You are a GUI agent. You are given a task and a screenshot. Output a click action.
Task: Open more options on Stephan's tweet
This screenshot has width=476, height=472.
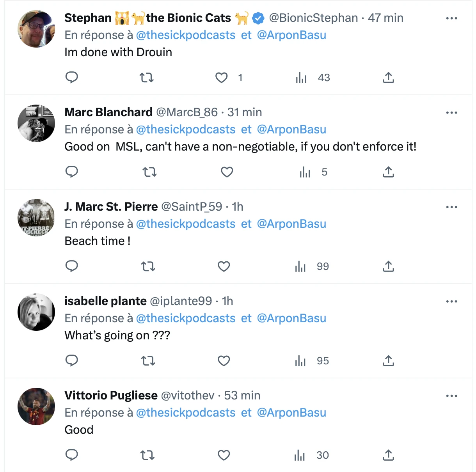coord(451,18)
